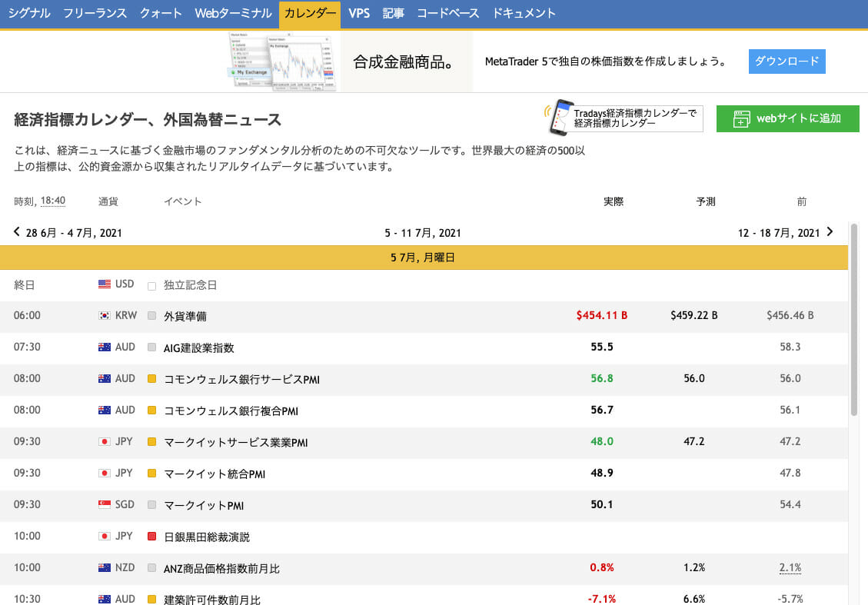Click the ダウンロード button
The width and height of the screenshot is (868, 605).
pos(787,61)
